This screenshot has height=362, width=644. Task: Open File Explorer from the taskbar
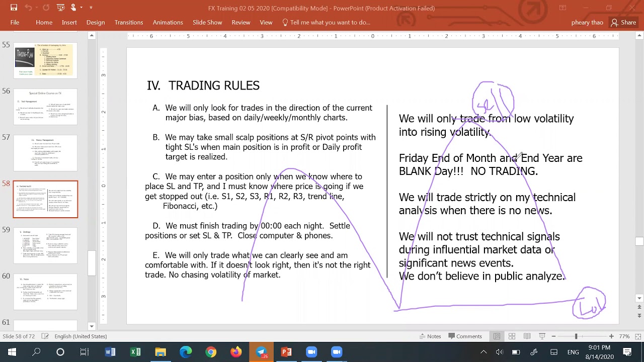click(160, 352)
